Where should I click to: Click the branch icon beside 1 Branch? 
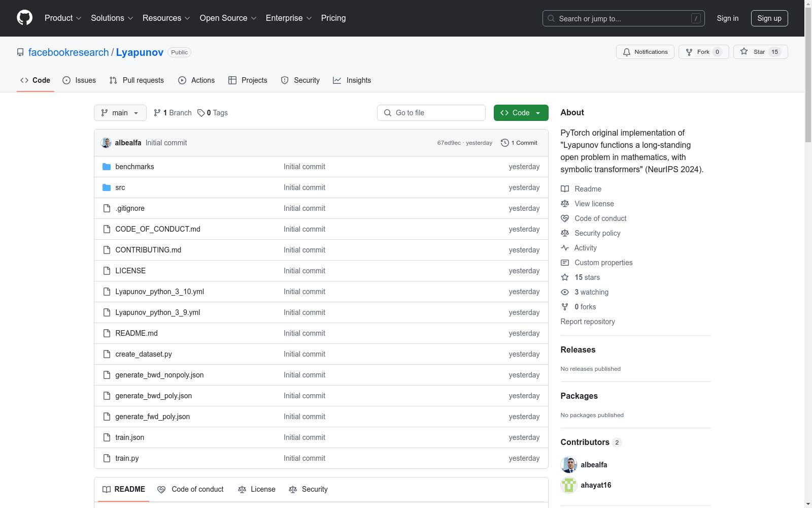point(157,113)
